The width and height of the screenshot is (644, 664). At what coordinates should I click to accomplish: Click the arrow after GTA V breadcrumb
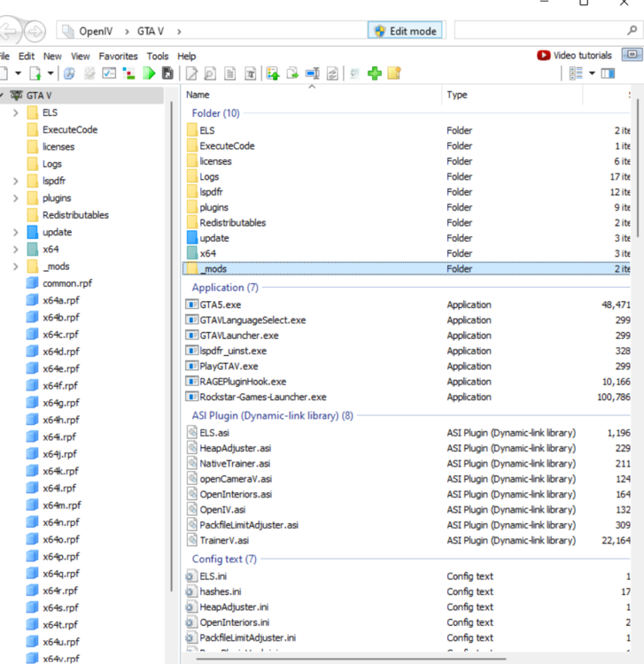pyautogui.click(x=179, y=31)
